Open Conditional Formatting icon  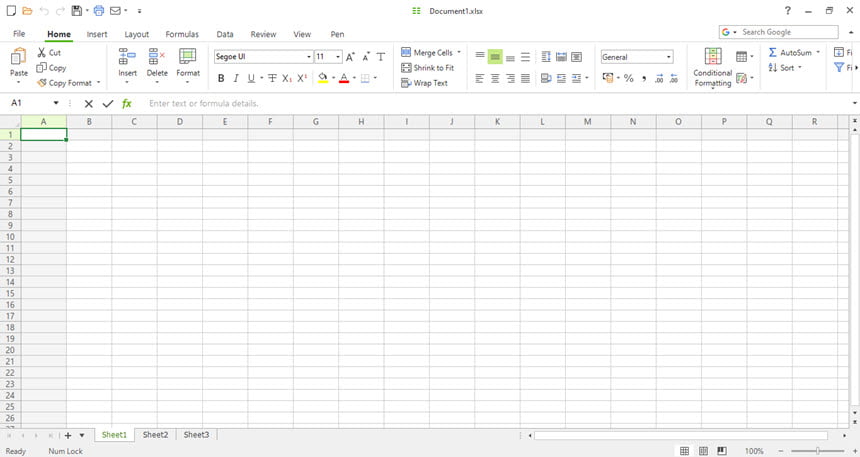712,57
